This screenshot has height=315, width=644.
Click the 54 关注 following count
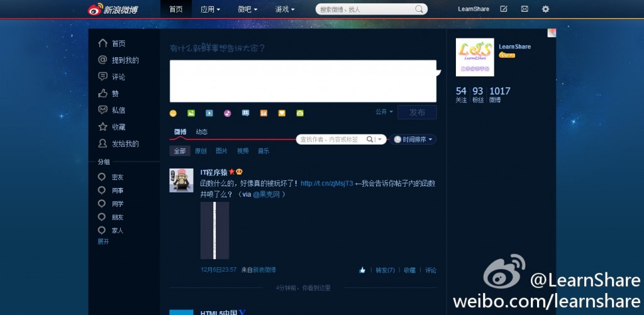pos(461,94)
